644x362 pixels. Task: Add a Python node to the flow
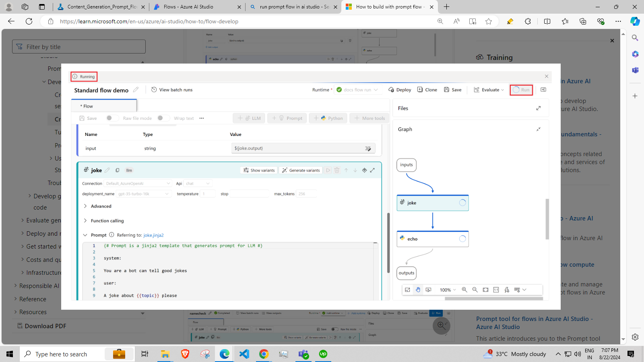[x=328, y=118]
